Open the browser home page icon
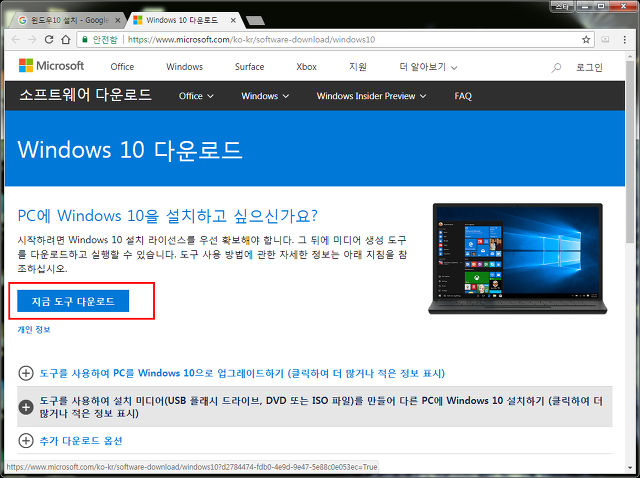This screenshot has width=640, height=478. [66, 40]
